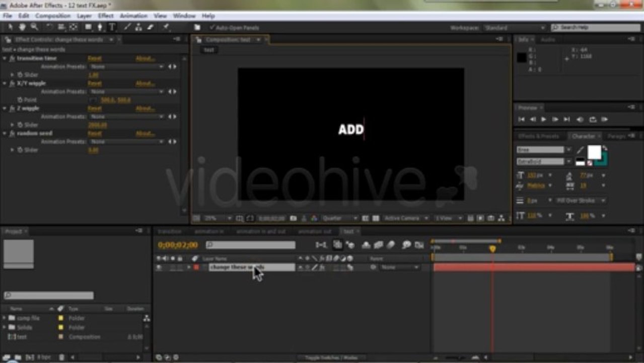Select the Rotation tool
644x363 pixels.
coord(49,27)
